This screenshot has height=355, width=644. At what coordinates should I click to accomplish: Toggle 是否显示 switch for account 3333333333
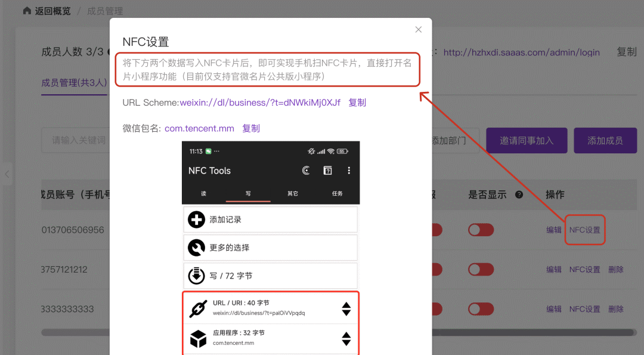click(x=481, y=309)
